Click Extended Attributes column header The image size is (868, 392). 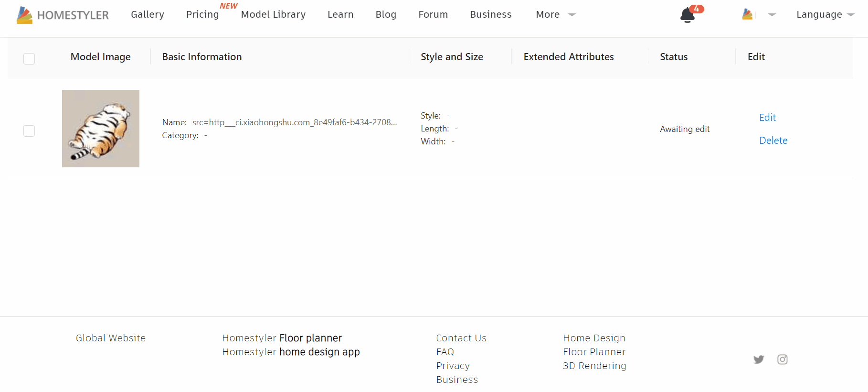569,57
